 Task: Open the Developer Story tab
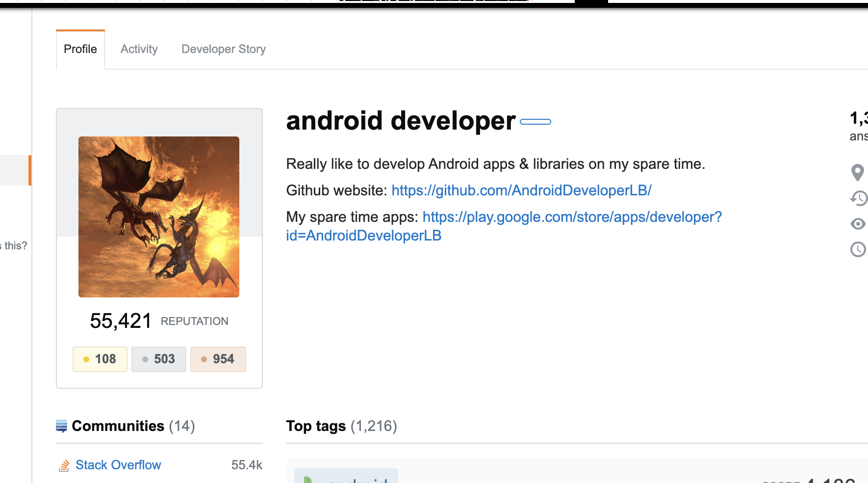224,49
